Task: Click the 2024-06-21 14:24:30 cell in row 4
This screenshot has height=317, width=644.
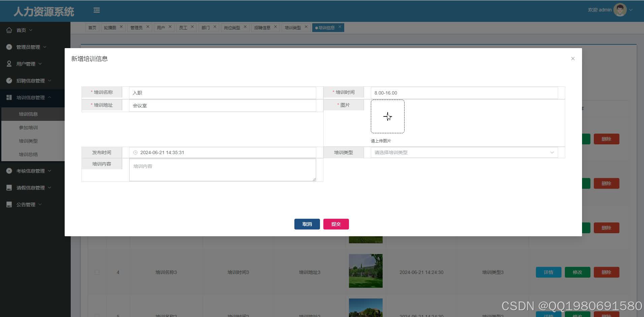Action: [421, 272]
